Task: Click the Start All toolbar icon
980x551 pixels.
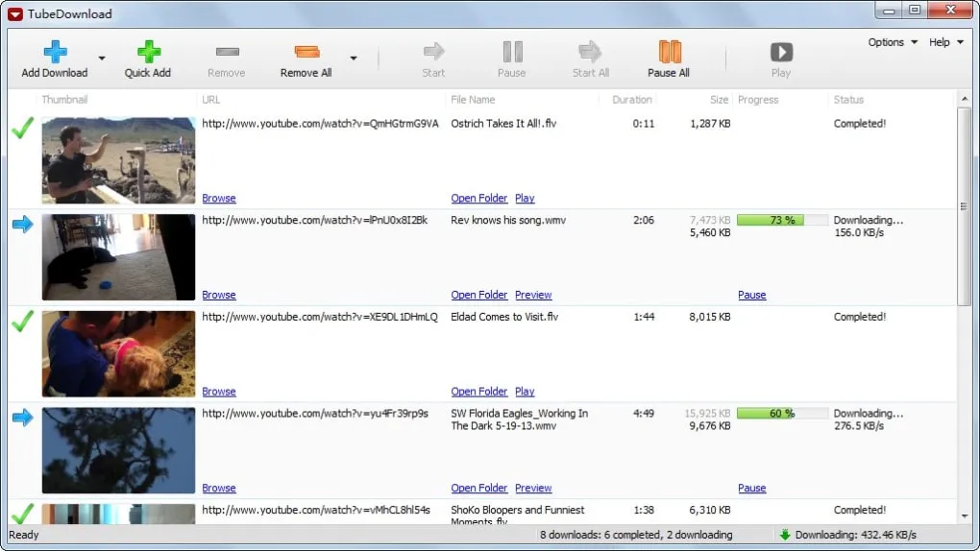Action: point(590,52)
